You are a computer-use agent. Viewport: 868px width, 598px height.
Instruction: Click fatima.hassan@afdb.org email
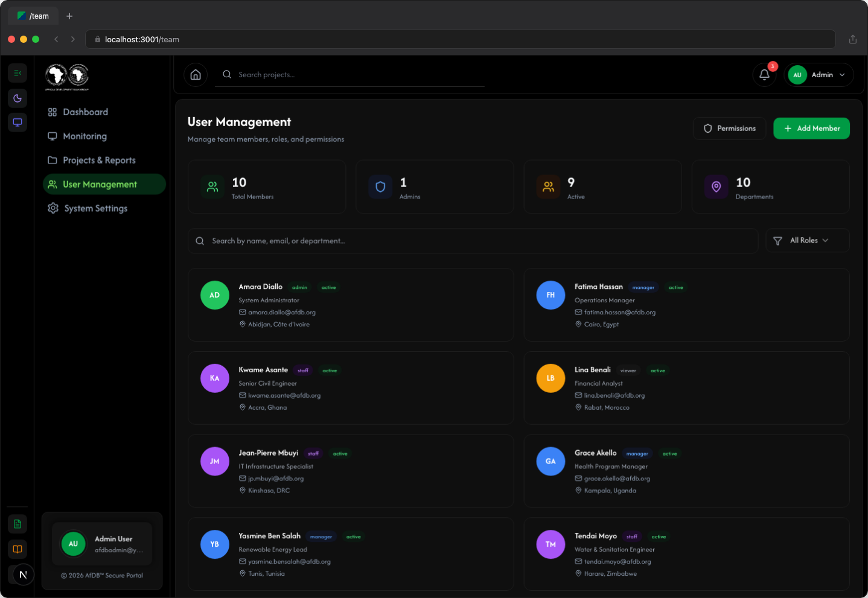(620, 313)
